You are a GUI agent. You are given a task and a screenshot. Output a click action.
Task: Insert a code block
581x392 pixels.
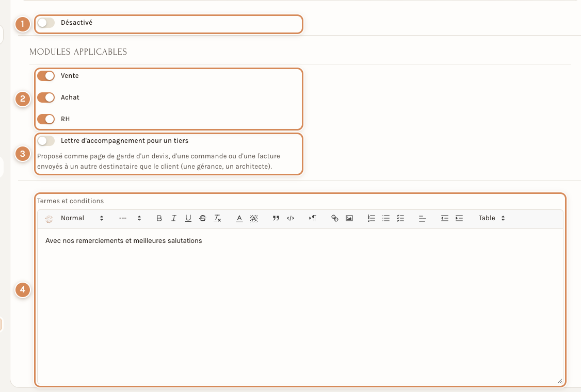tap(290, 218)
